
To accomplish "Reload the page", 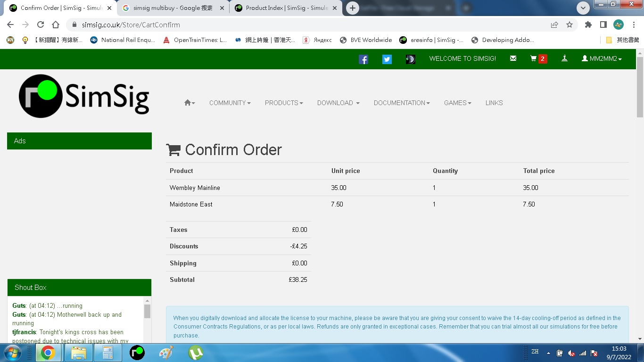I will 41,25.
